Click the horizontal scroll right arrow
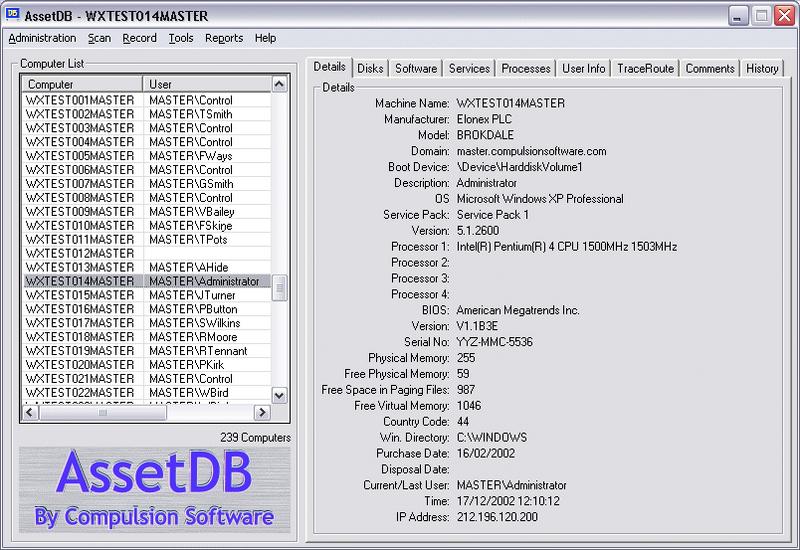The image size is (800, 550). coord(262,412)
